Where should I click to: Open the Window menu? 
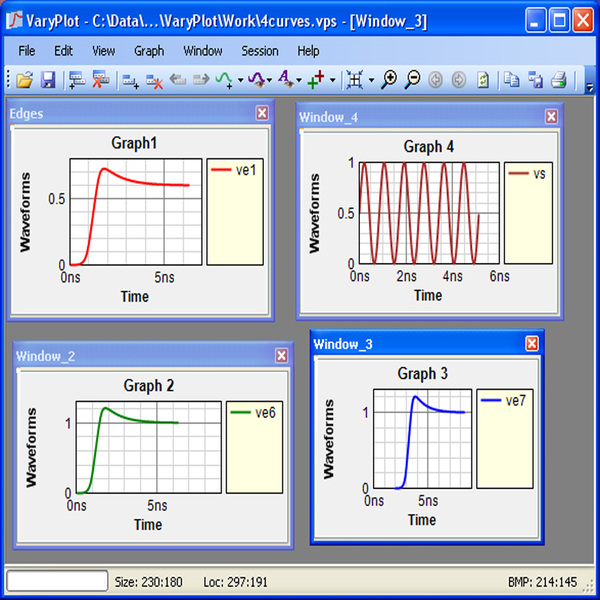[203, 51]
